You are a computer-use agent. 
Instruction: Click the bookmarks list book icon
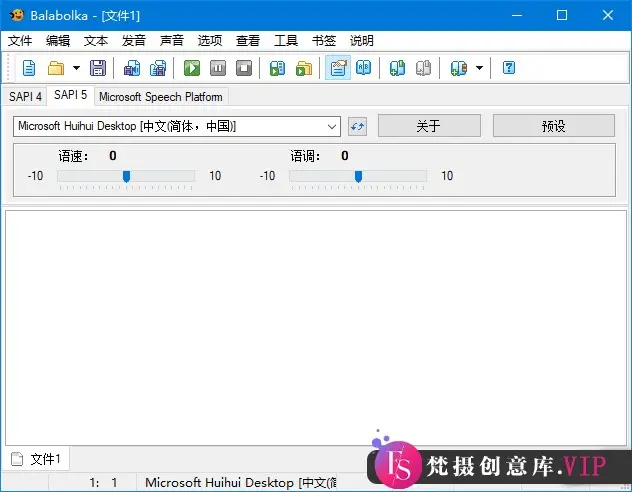459,68
